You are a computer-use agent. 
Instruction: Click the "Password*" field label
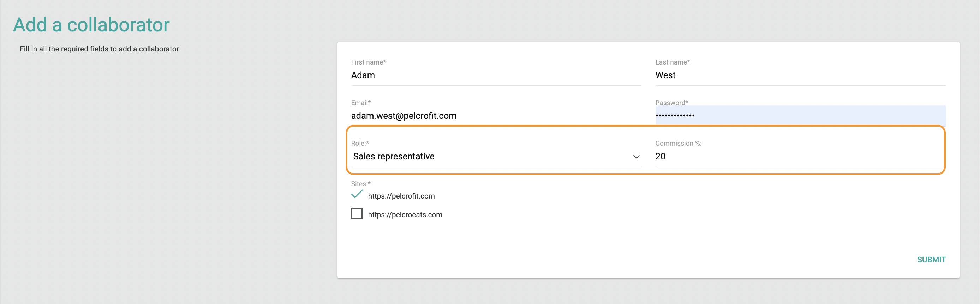[671, 103]
